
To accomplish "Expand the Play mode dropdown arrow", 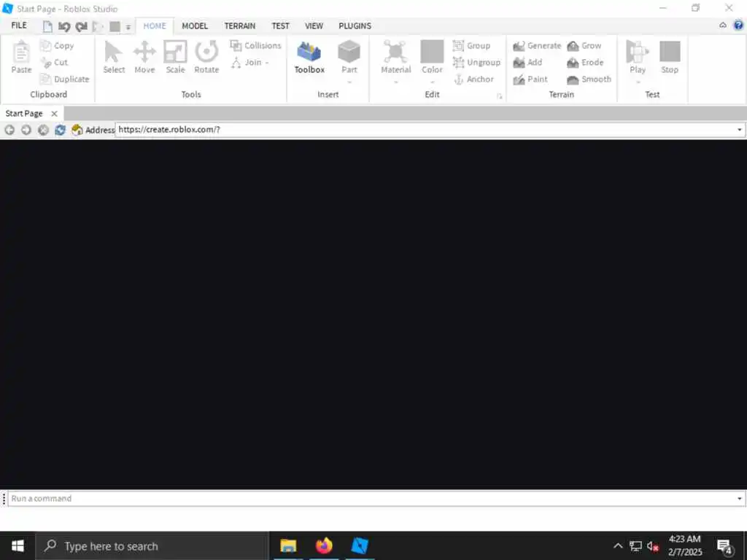I will coord(638,82).
